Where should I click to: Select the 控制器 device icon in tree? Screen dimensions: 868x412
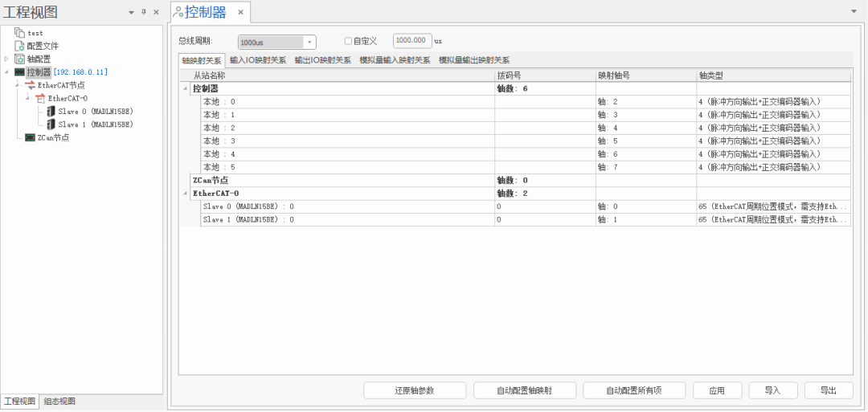coord(20,72)
